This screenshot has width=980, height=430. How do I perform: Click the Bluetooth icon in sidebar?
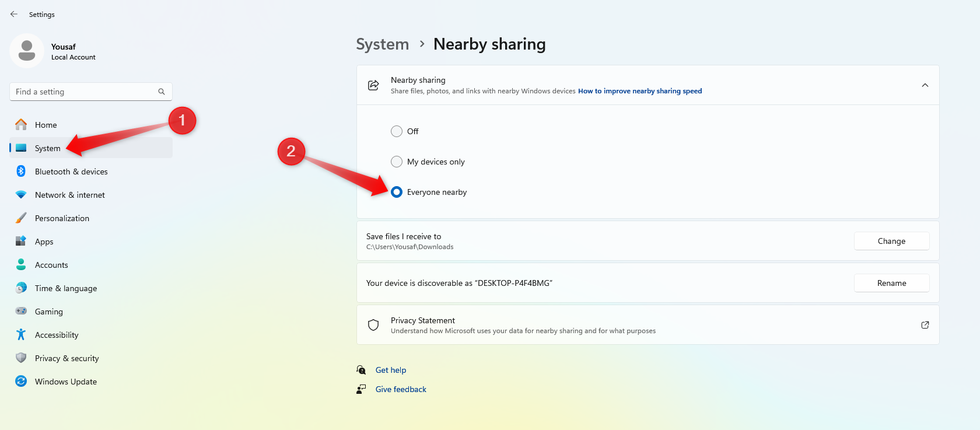click(x=21, y=171)
